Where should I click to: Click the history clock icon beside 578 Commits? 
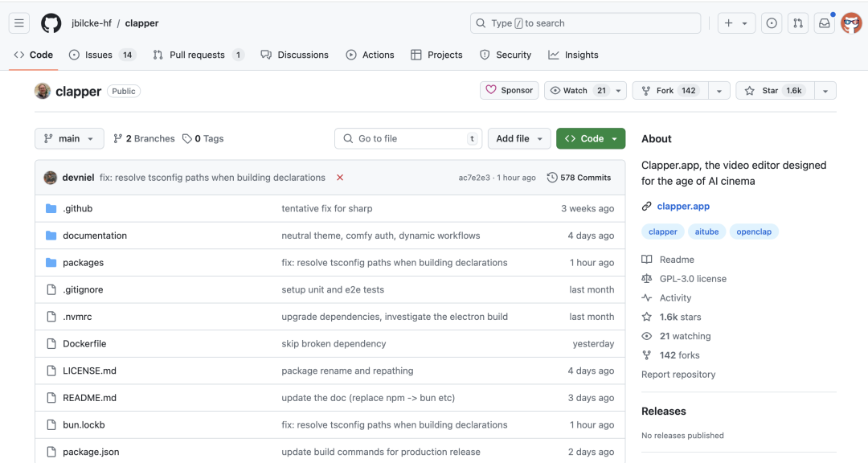552,178
